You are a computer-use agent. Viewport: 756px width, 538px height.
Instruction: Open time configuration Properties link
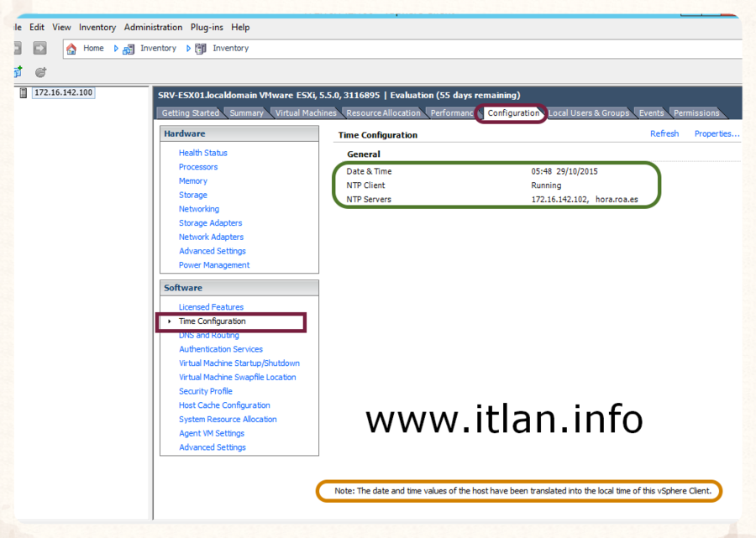coord(716,134)
